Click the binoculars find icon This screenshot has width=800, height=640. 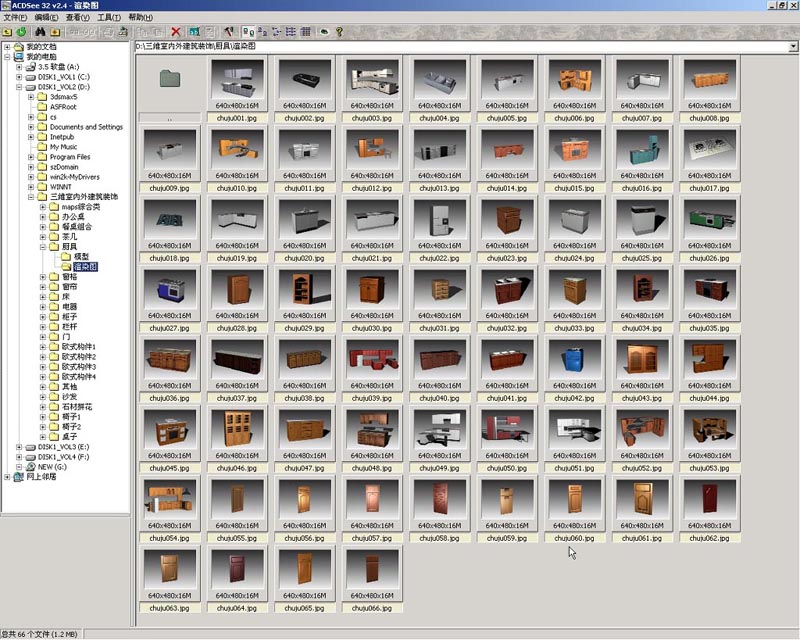[42, 32]
